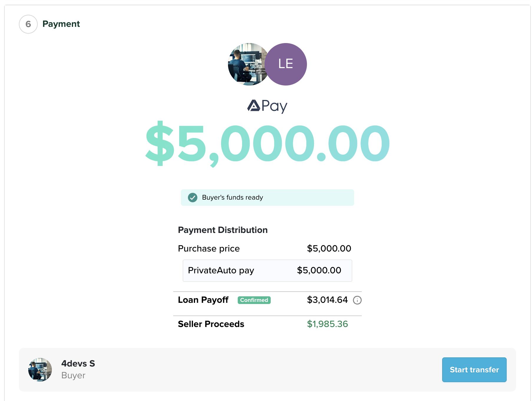Open the Loan Payoff info icon
This screenshot has height=401, width=532.
click(357, 300)
